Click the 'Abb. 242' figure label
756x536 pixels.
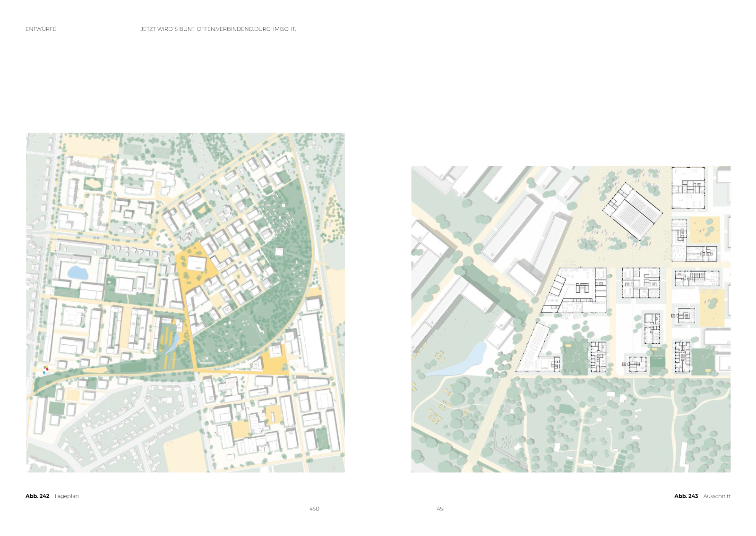click(37, 496)
